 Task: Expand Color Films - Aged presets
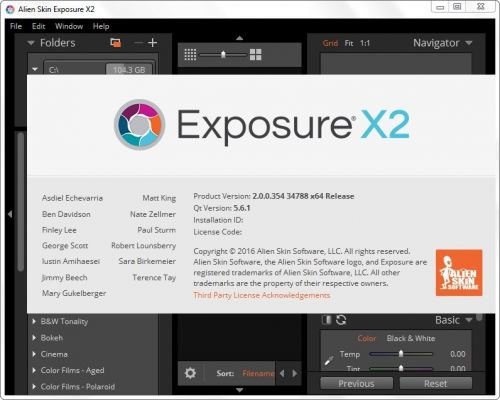coord(34,370)
